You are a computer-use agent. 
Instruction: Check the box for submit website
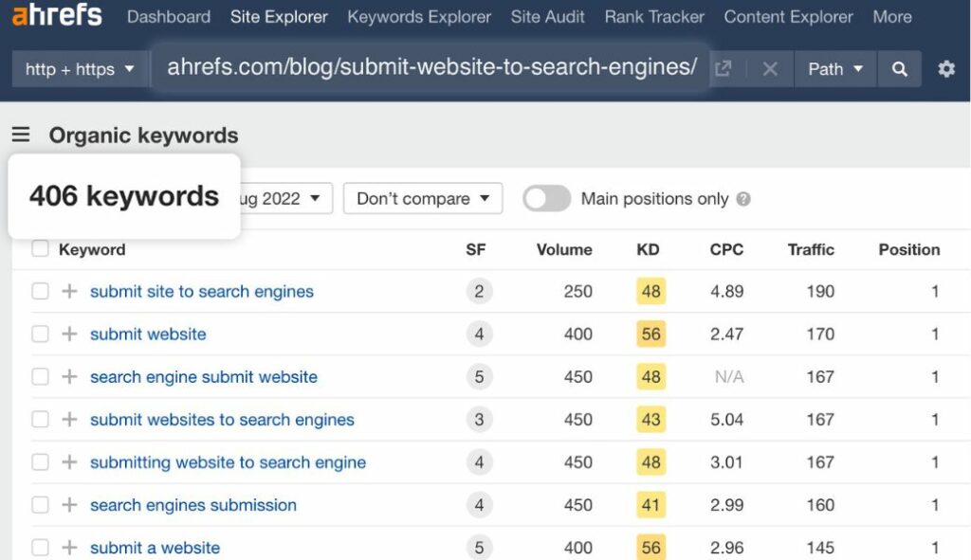40,334
